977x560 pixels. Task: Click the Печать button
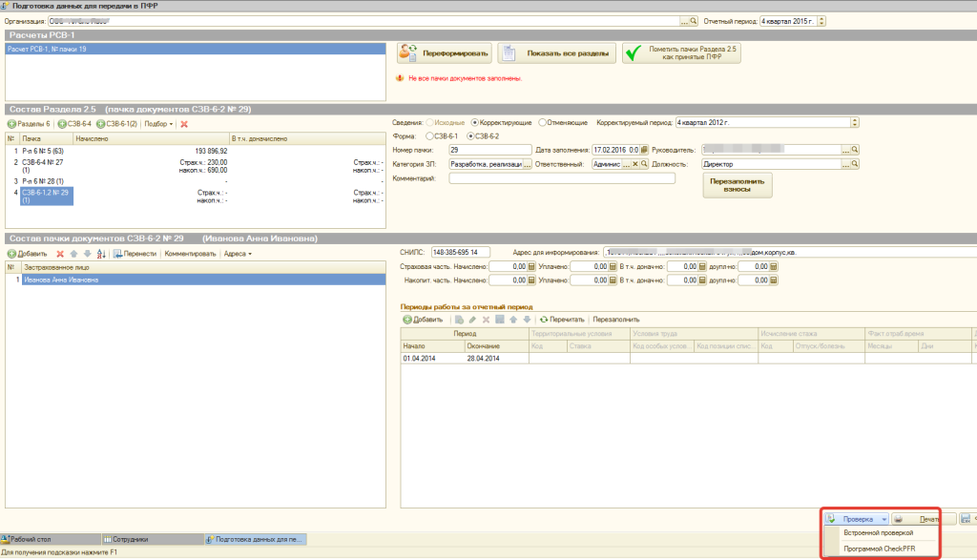pos(924,519)
